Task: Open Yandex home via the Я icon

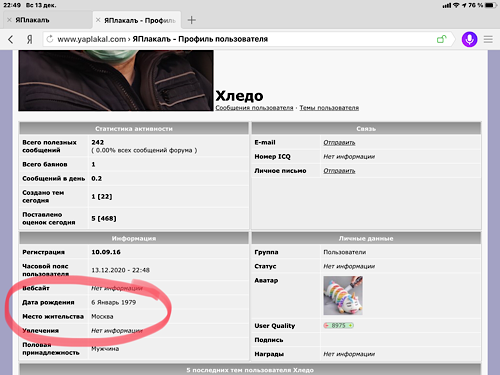Action: (x=30, y=39)
